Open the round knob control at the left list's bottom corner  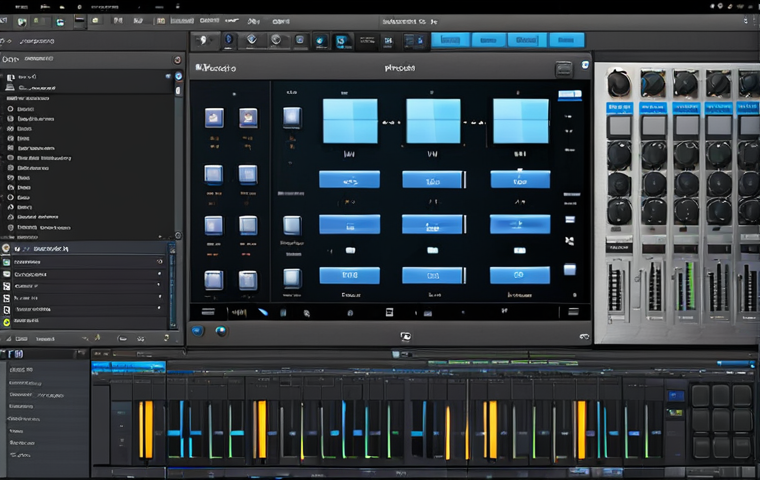tap(178, 236)
